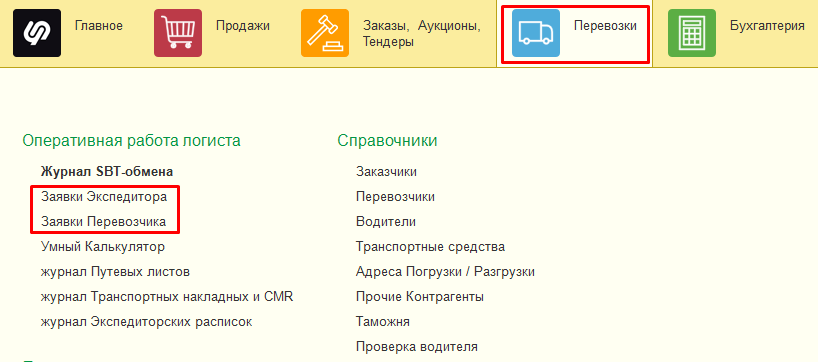Launch Умный Калькулятор
The image size is (818, 362).
103,247
